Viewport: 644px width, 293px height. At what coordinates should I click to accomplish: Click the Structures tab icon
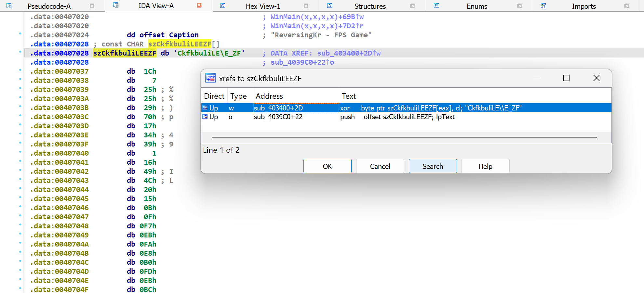tap(329, 6)
